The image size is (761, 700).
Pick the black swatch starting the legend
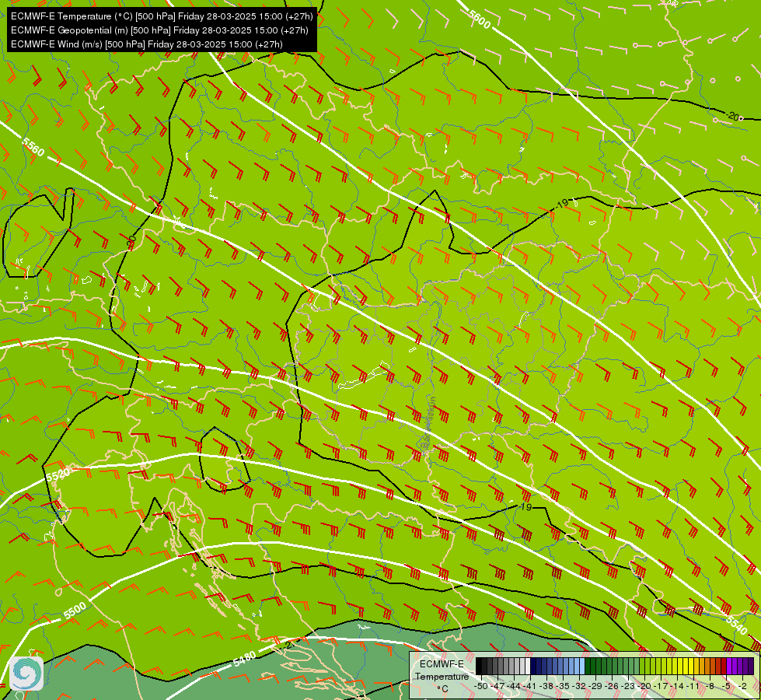[479, 667]
